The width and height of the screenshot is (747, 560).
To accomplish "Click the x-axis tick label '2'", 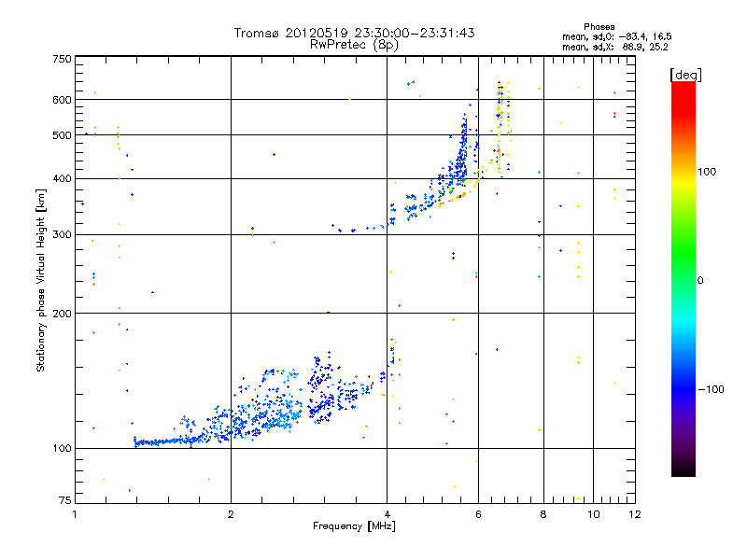I will click(231, 514).
